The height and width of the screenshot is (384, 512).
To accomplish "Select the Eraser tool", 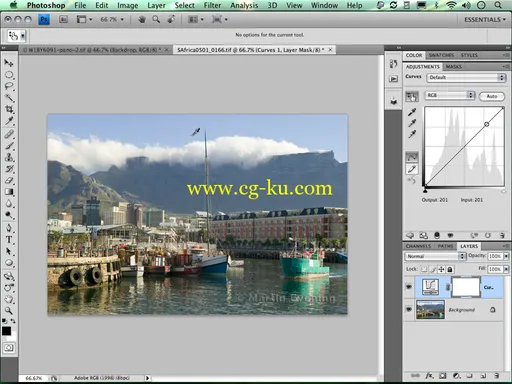I will (9, 180).
